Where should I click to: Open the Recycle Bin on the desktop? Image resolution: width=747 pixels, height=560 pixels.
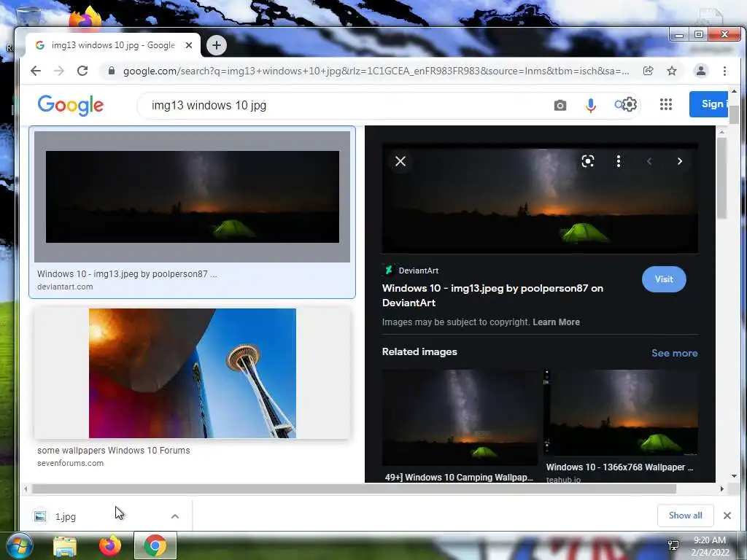pos(28,15)
